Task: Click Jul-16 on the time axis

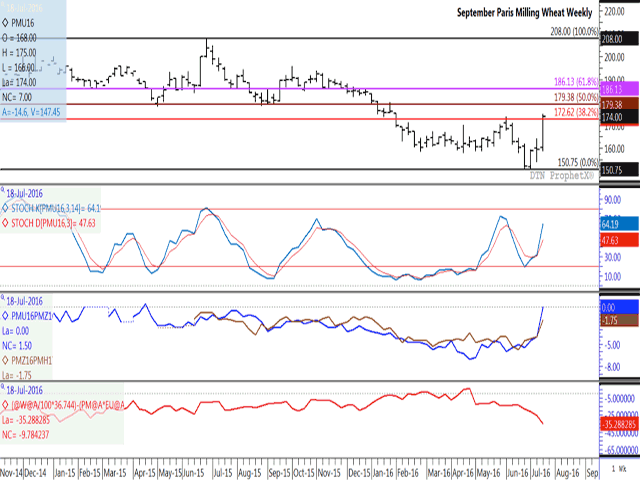Action: [541, 473]
